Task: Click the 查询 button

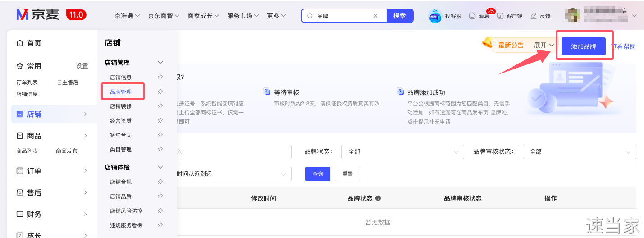Action: click(318, 174)
